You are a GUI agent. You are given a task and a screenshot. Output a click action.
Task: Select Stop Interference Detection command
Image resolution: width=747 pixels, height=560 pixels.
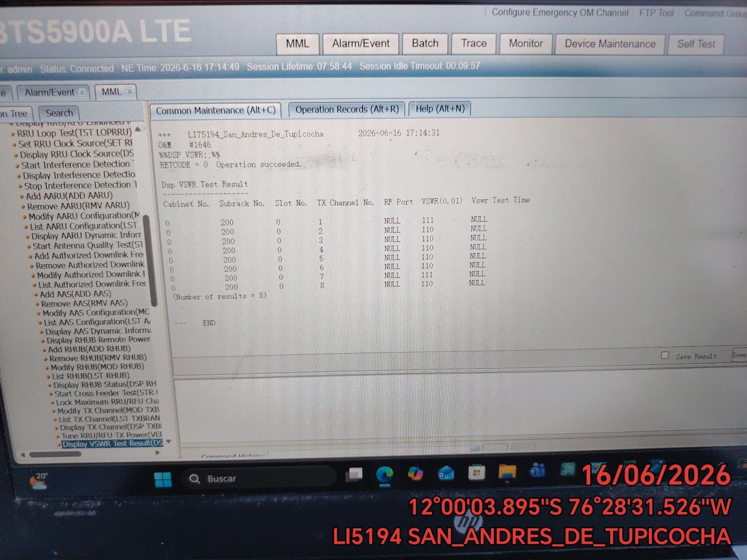tap(80, 185)
